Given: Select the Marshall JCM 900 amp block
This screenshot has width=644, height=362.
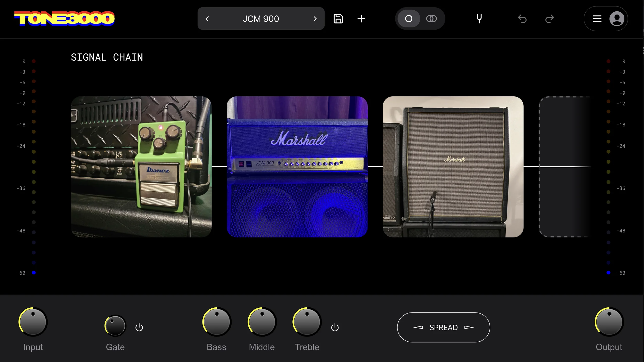Looking at the screenshot, I should pos(297,167).
